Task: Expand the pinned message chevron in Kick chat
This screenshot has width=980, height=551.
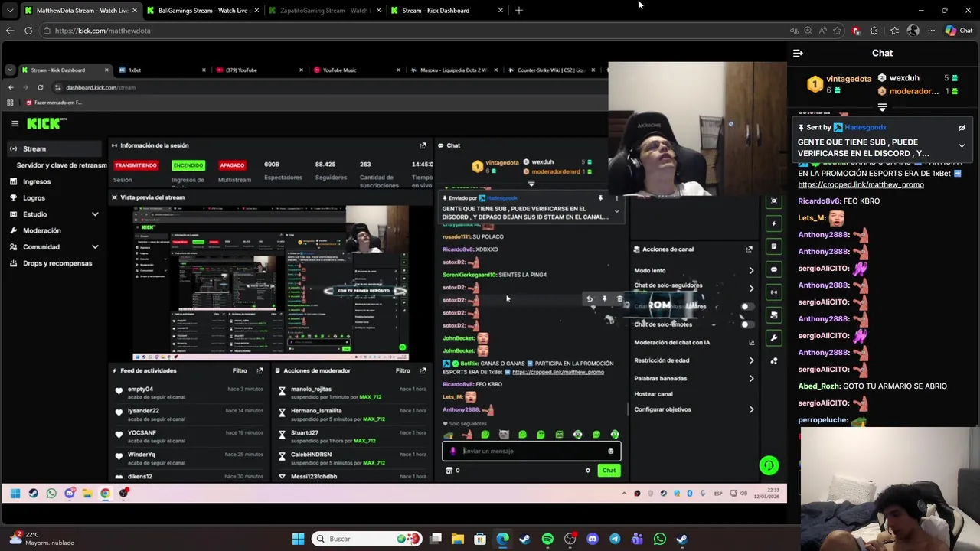Action: [962, 145]
